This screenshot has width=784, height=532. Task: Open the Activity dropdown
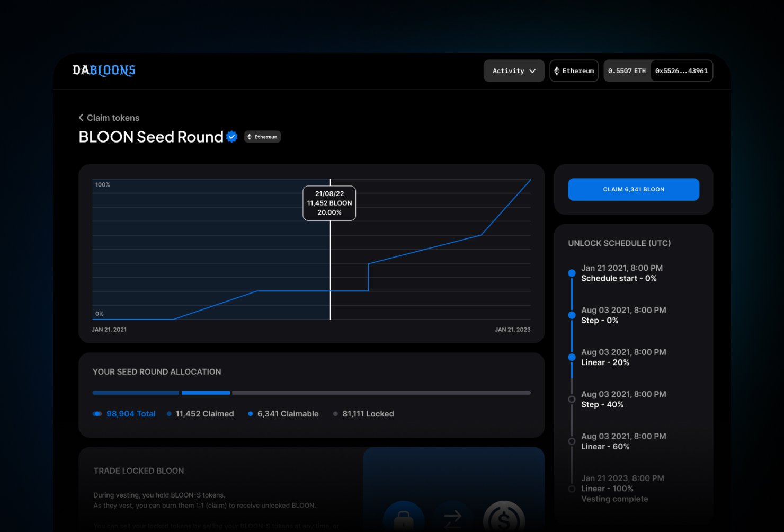coord(514,70)
